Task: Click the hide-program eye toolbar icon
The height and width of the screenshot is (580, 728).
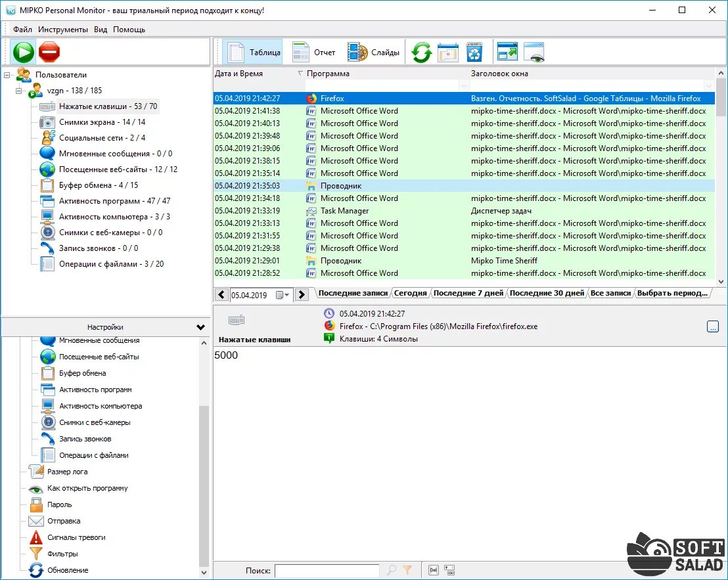Action: click(x=534, y=52)
